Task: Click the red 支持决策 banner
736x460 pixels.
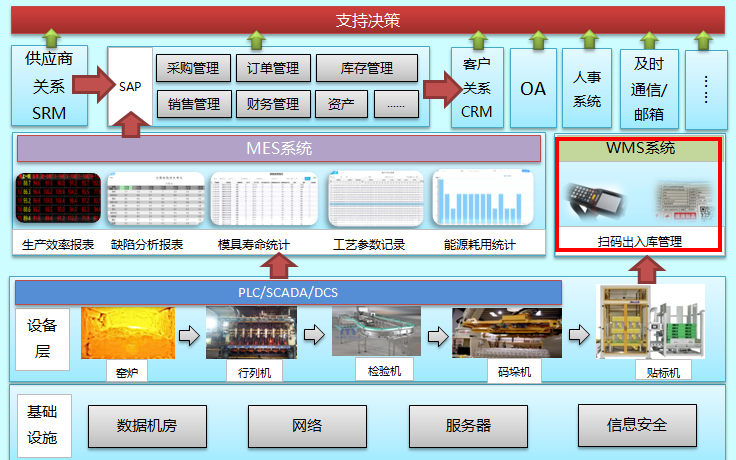Action: [x=367, y=19]
